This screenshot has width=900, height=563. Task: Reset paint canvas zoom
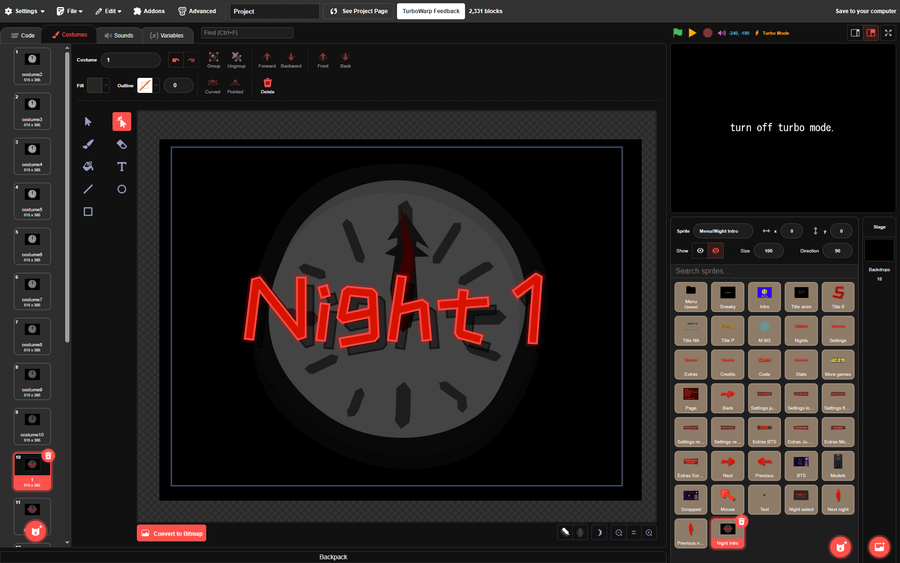634,533
